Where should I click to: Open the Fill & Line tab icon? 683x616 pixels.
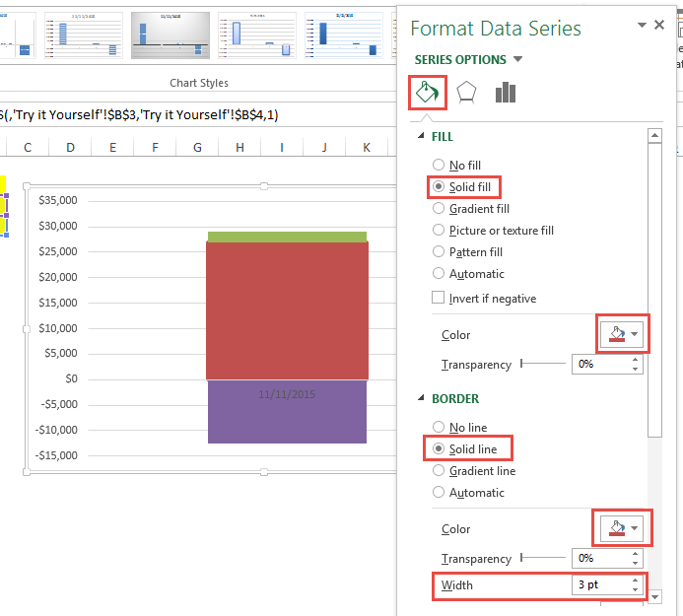point(427,93)
